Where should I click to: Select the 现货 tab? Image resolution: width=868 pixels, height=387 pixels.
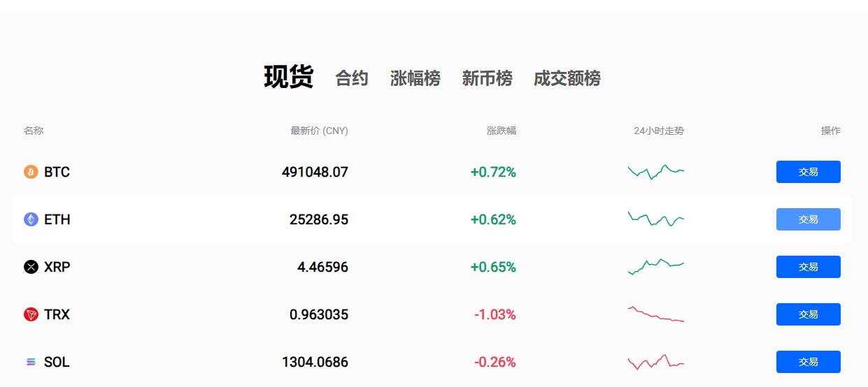click(x=288, y=77)
